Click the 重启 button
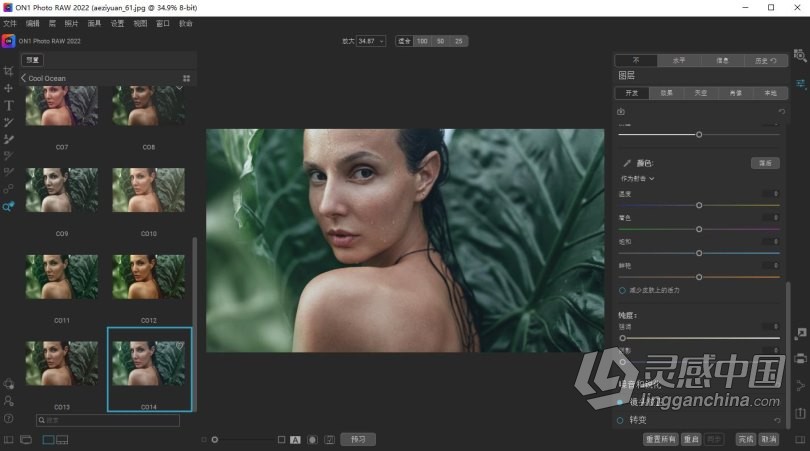810x451 pixels. pyautogui.click(x=691, y=440)
